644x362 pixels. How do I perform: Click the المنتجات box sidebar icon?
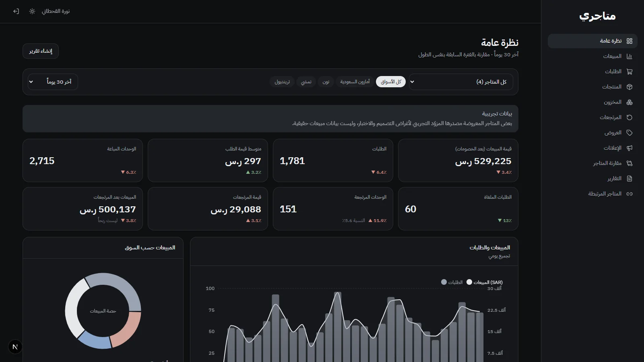(x=630, y=87)
